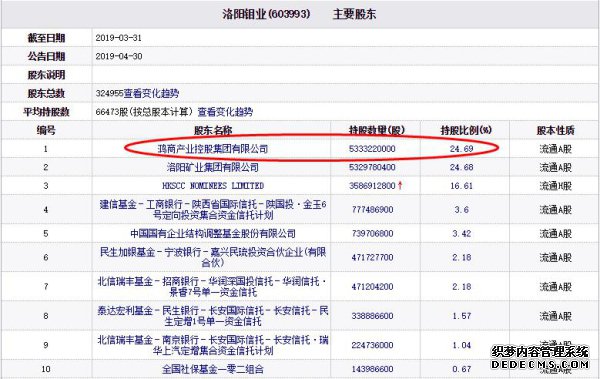Screen dimensions: 600x379
Task: Open 洛阳矿业集团有限公司 shareholder link
Action: [213, 167]
